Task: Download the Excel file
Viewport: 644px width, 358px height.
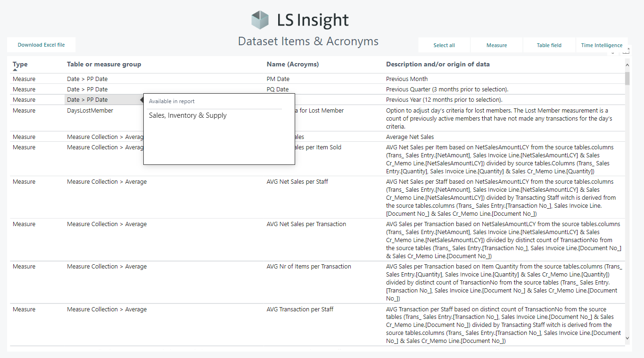Action: [x=41, y=45]
